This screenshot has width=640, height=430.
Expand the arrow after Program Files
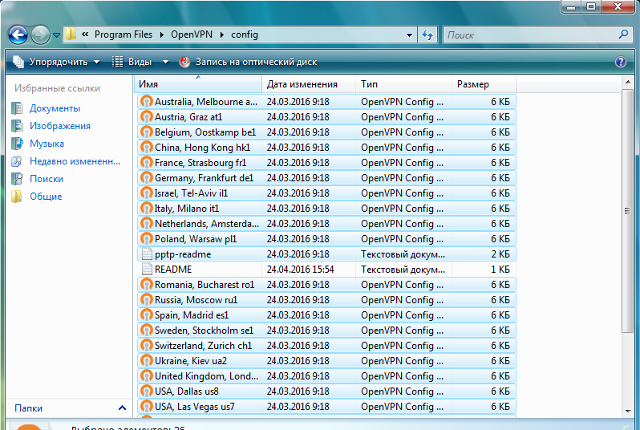pos(162,35)
